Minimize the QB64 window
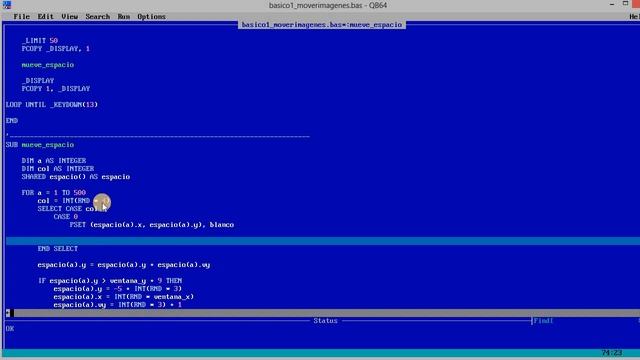The image size is (640, 360). point(611,4)
